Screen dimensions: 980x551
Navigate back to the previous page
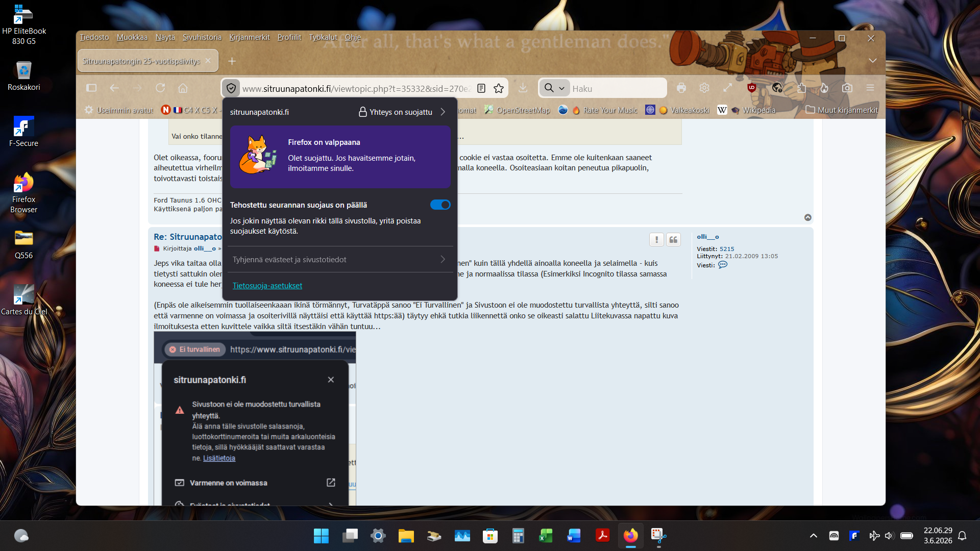114,88
